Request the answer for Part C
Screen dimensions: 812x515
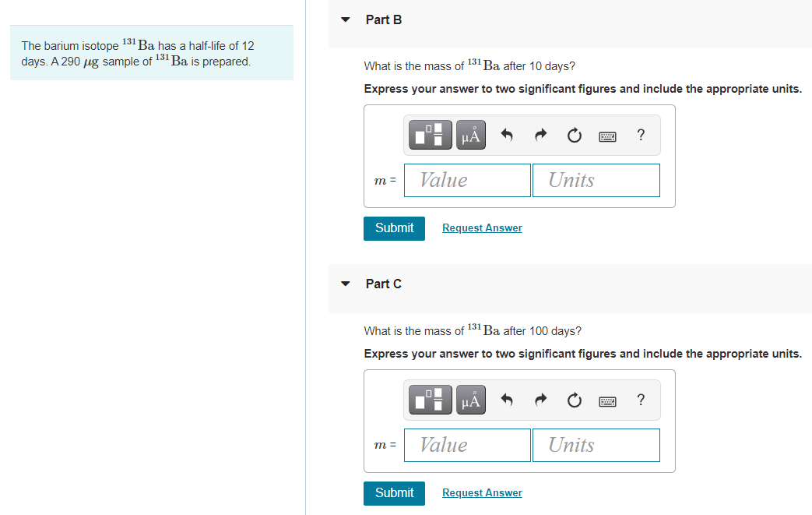click(x=482, y=492)
